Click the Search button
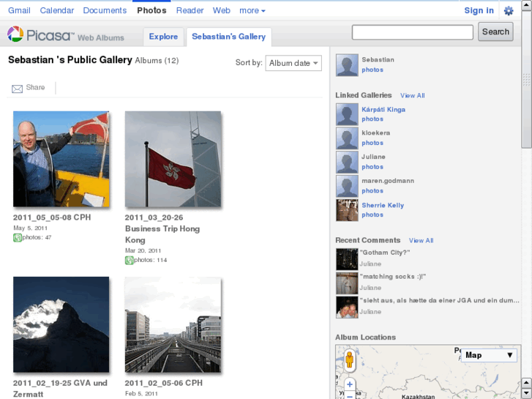 coord(495,31)
